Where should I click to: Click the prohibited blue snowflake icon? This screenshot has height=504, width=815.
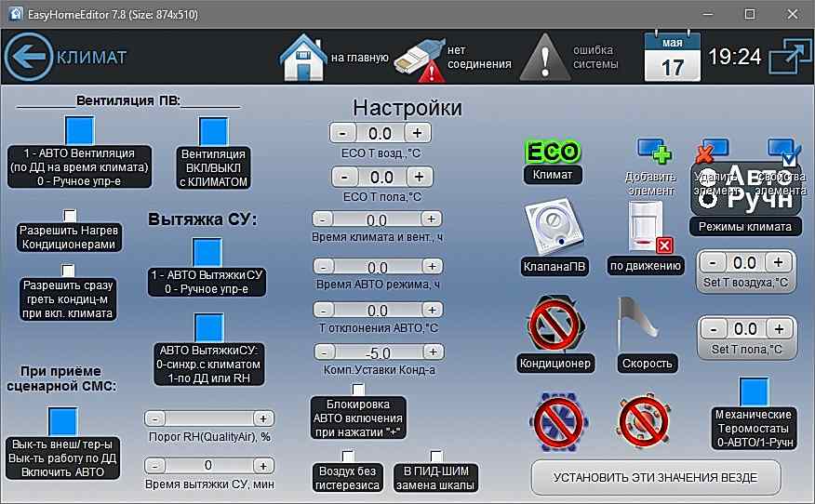point(559,421)
